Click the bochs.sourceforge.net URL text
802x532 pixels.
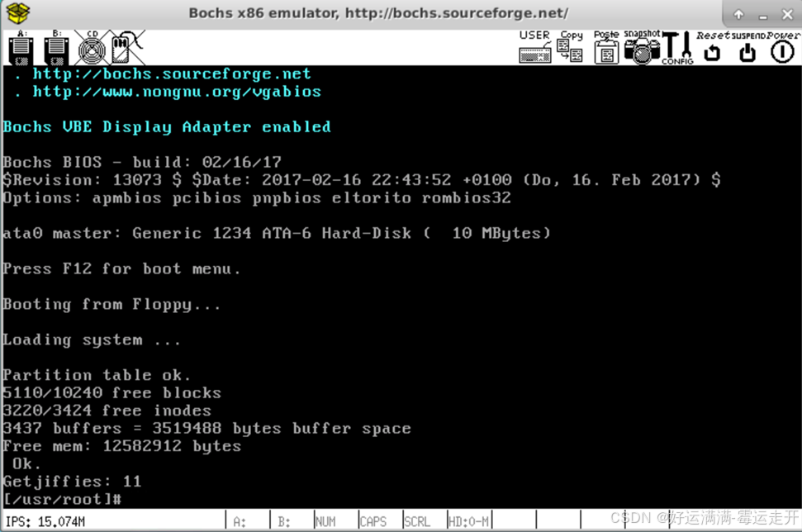tap(171, 74)
